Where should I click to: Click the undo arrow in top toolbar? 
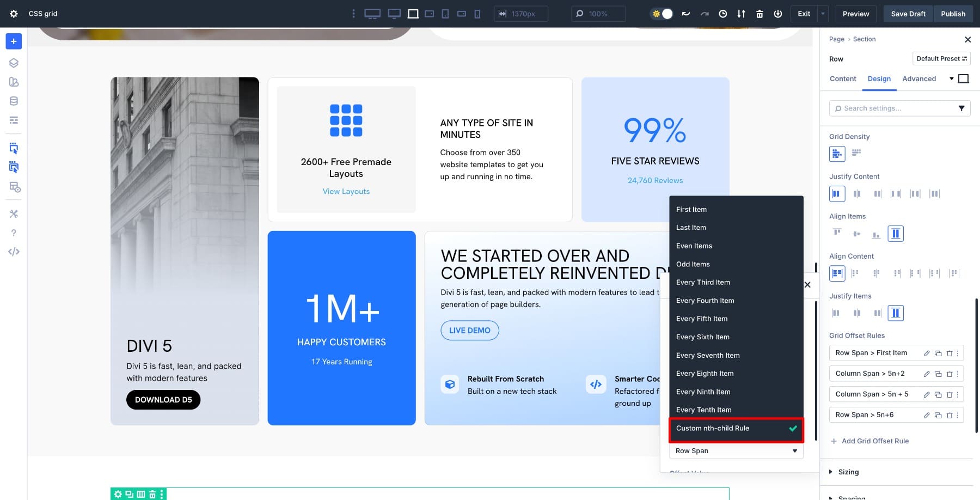click(686, 14)
